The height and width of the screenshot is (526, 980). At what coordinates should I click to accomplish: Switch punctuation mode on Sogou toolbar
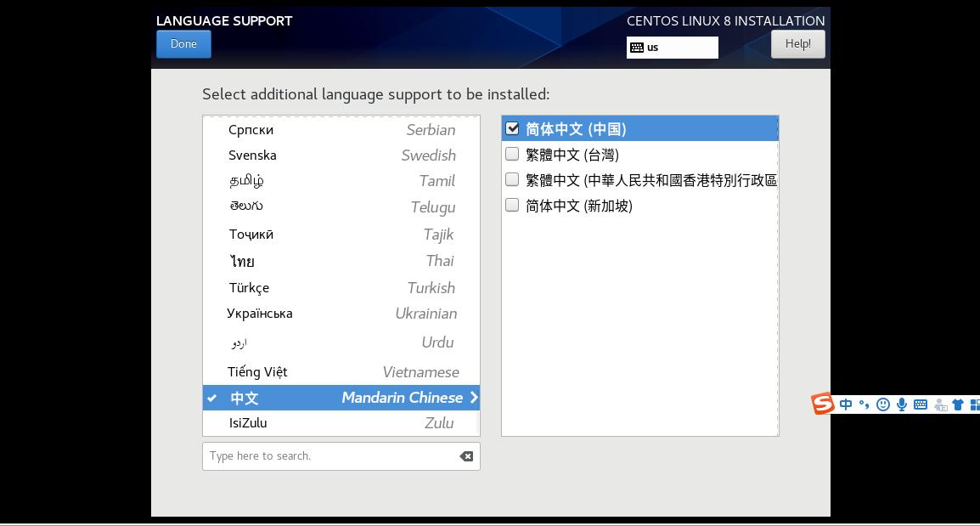click(865, 405)
